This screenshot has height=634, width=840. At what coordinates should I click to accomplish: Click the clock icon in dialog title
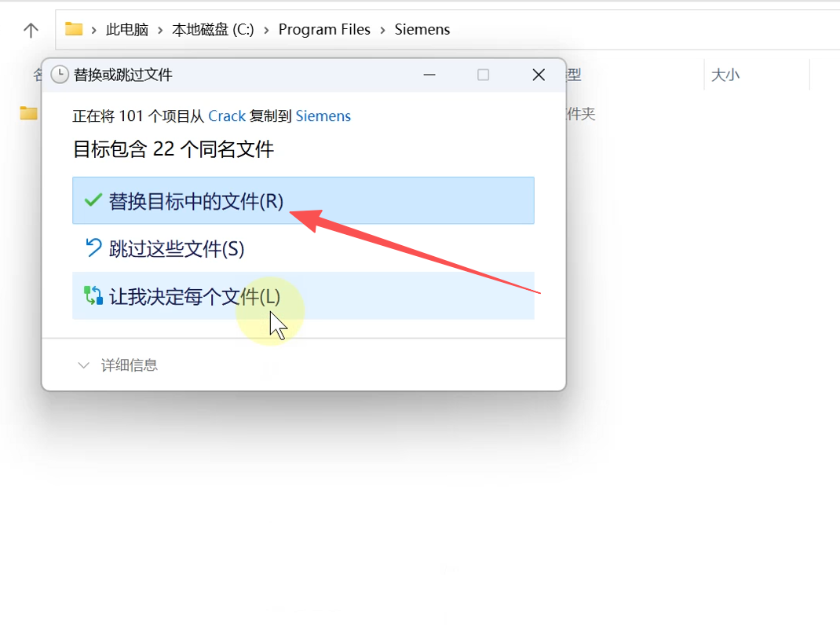click(x=60, y=75)
